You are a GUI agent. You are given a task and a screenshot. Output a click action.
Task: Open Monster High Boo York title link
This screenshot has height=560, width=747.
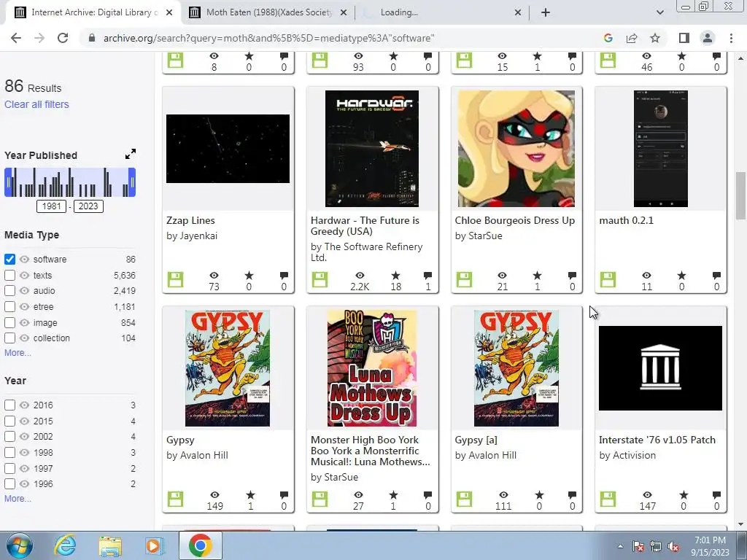[370, 451]
